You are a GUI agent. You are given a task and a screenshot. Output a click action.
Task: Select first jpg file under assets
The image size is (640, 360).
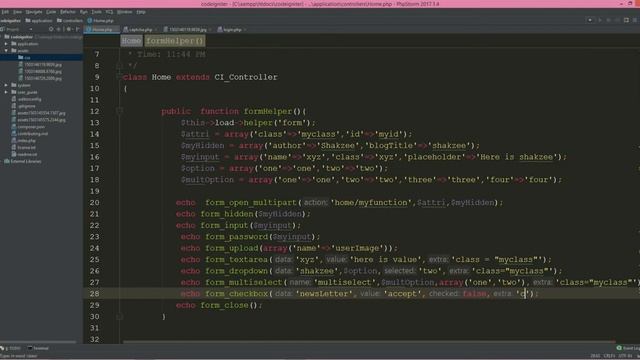point(41,64)
